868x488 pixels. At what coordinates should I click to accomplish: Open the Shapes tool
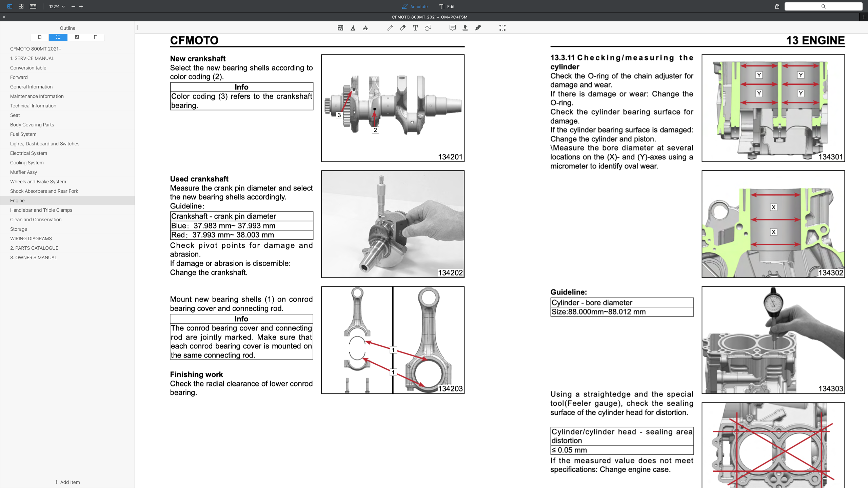click(x=428, y=28)
